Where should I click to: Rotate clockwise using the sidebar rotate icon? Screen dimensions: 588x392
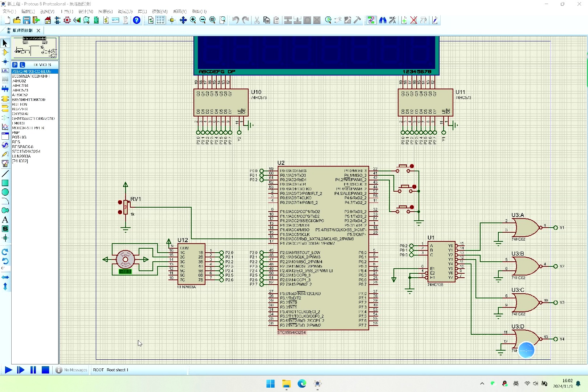point(5,252)
